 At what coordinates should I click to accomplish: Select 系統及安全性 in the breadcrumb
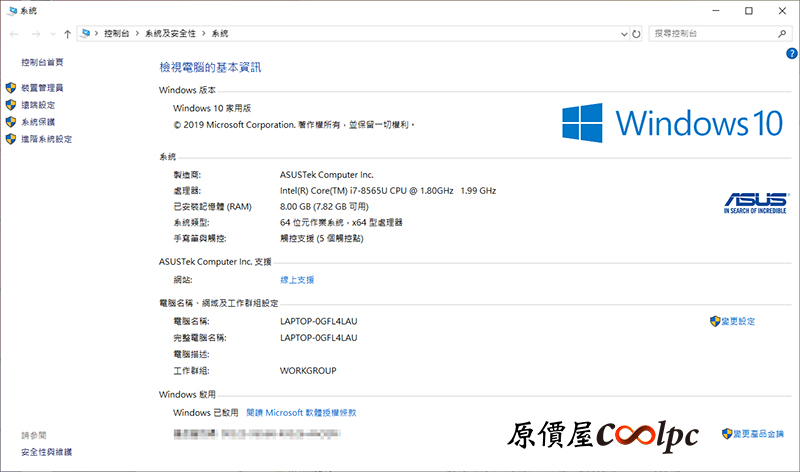[x=170, y=33]
